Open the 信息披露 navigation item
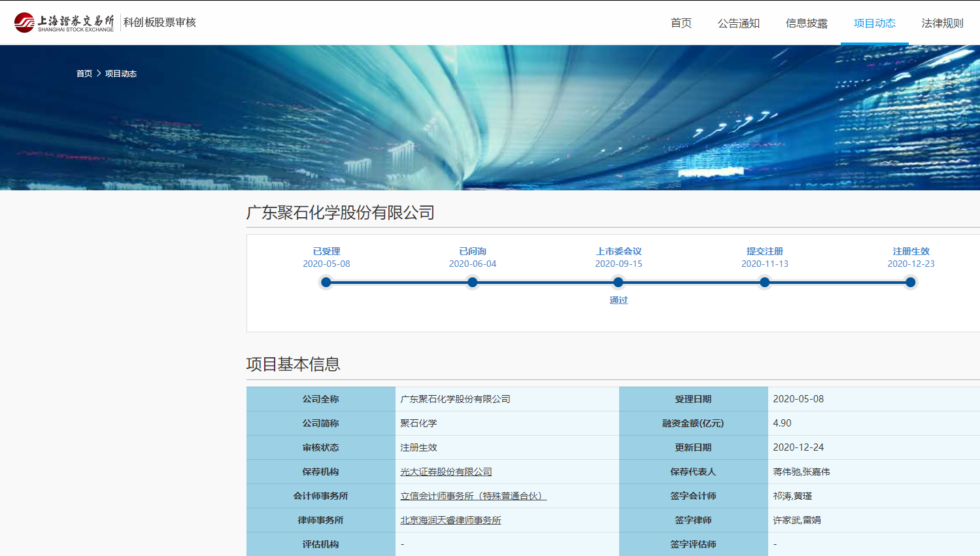This screenshot has width=980, height=556. pos(807,23)
